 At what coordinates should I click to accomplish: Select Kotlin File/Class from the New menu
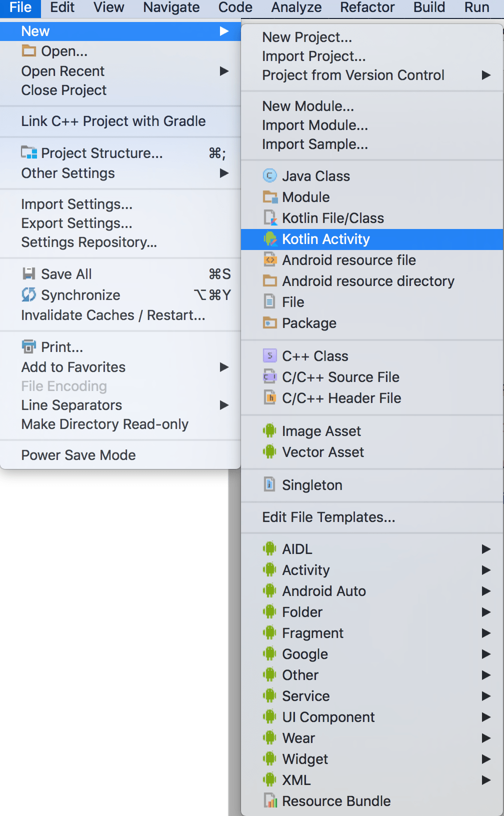click(332, 218)
